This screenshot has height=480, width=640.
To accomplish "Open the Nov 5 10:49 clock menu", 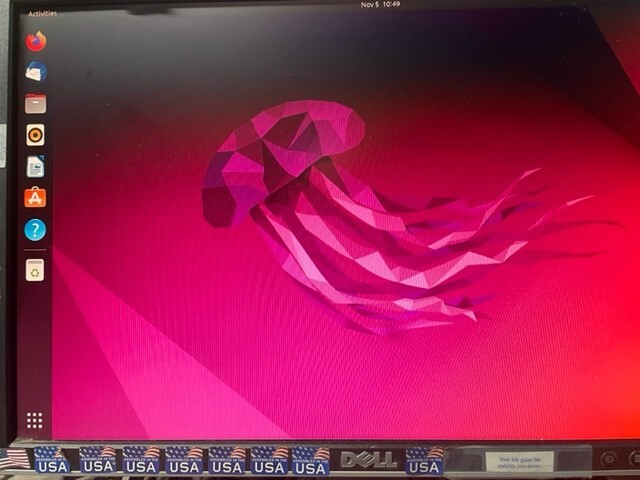I will pos(380,4).
